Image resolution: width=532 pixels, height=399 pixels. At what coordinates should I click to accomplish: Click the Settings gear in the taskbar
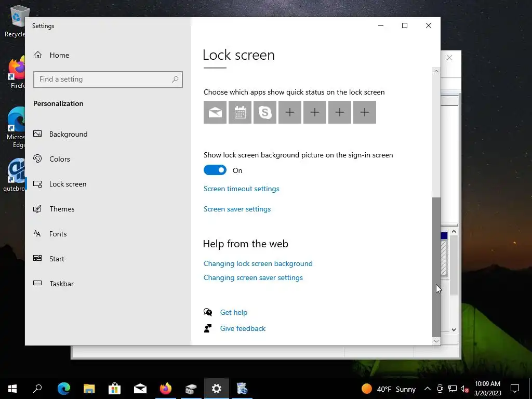click(217, 389)
